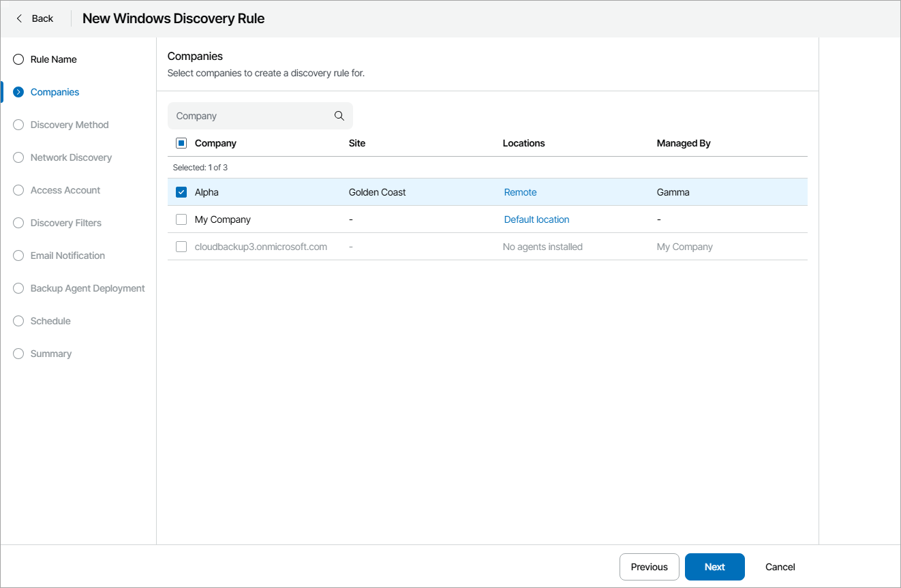Toggle the select-all Company header checkbox
This screenshot has width=901, height=588.
pyautogui.click(x=181, y=143)
